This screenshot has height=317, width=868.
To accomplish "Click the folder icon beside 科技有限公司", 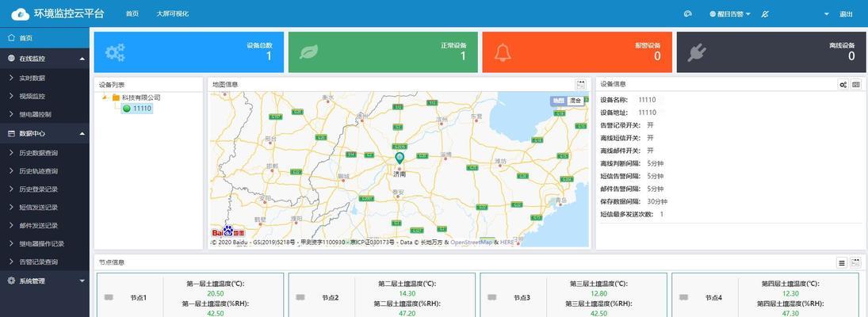I will click(116, 97).
